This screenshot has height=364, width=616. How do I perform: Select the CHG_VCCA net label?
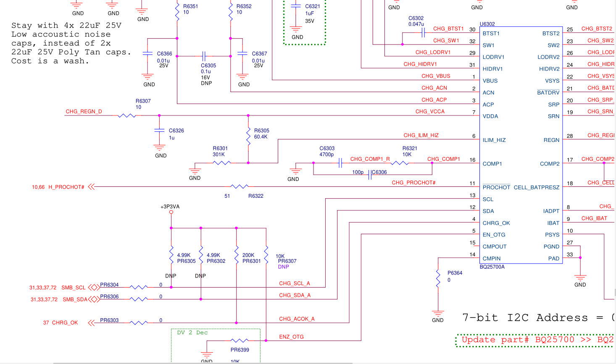(430, 112)
